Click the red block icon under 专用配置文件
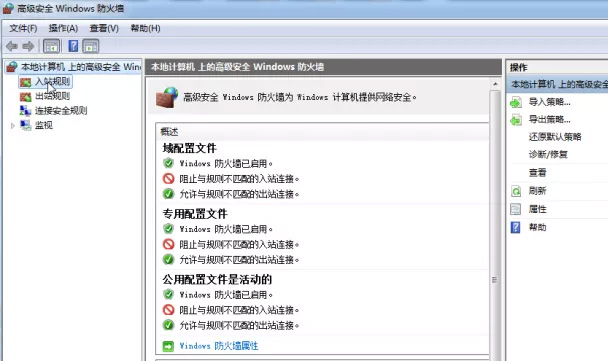 click(168, 244)
